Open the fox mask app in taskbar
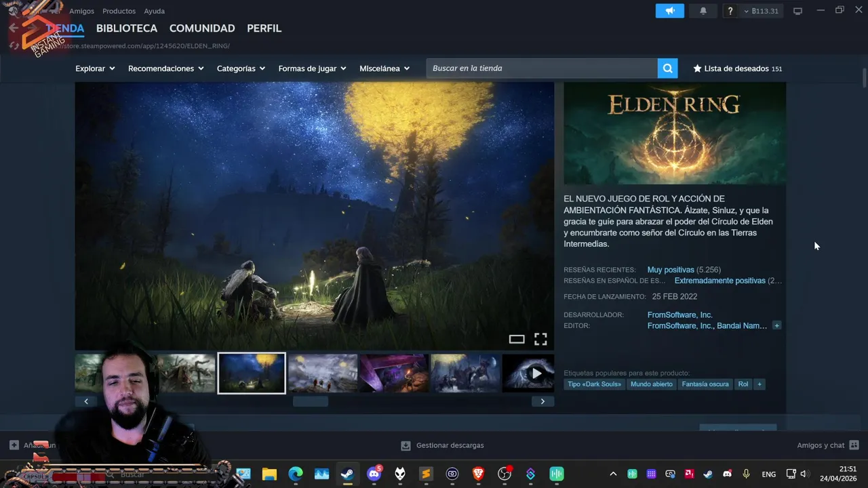This screenshot has width=868, height=488. pos(400,474)
